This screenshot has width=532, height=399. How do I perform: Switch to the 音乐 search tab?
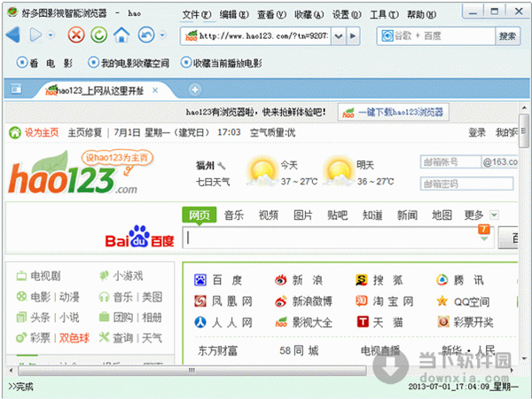(234, 215)
